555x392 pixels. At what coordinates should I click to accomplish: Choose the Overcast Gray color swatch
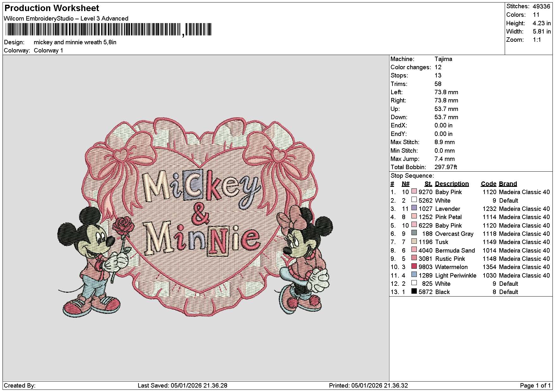(x=414, y=233)
